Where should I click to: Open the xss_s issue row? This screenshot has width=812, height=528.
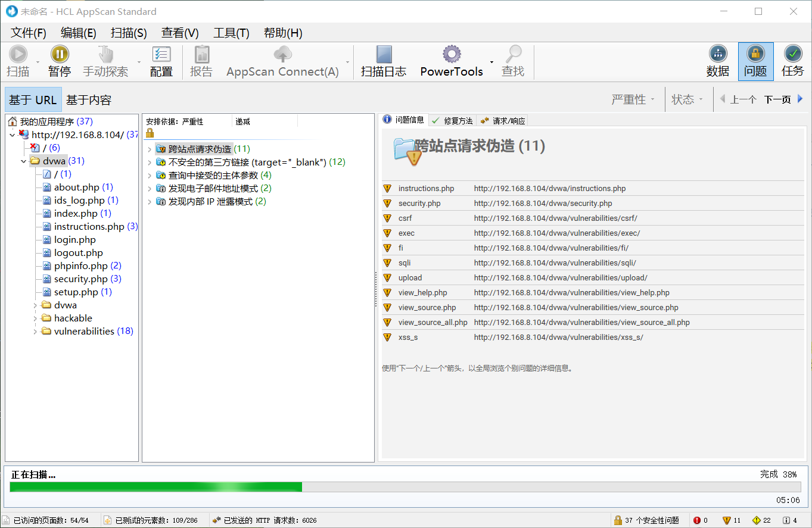tap(593, 337)
